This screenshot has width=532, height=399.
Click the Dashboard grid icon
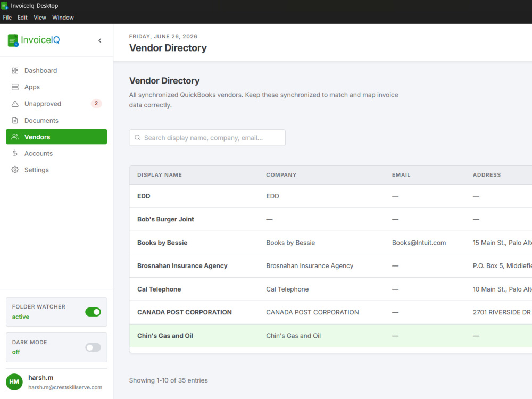(x=15, y=71)
